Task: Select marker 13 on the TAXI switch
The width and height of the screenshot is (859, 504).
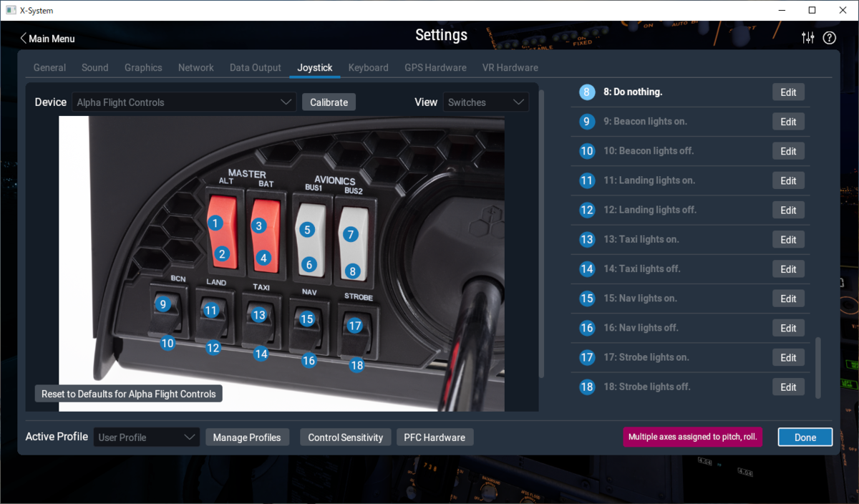Action: click(259, 314)
